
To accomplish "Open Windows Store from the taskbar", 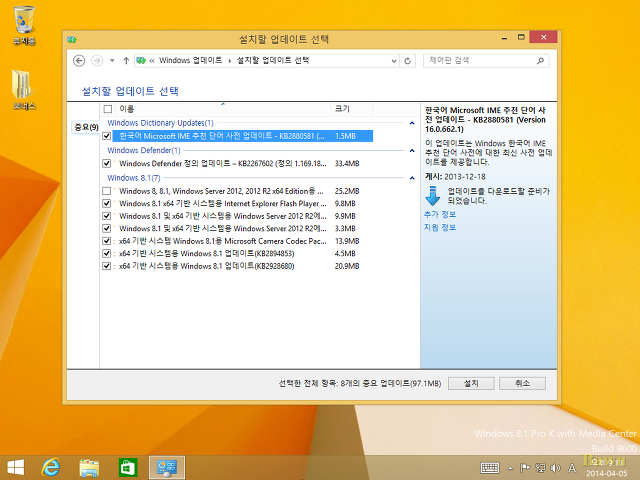I will 128,468.
